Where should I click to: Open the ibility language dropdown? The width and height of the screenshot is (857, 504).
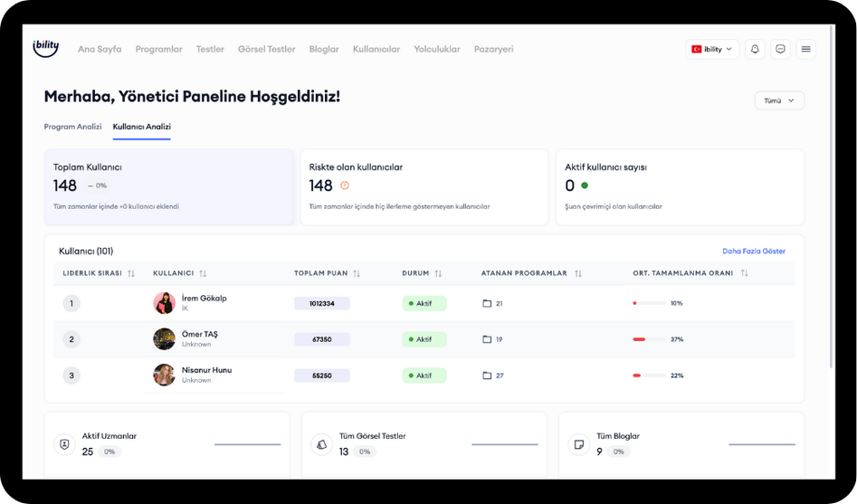(x=713, y=49)
